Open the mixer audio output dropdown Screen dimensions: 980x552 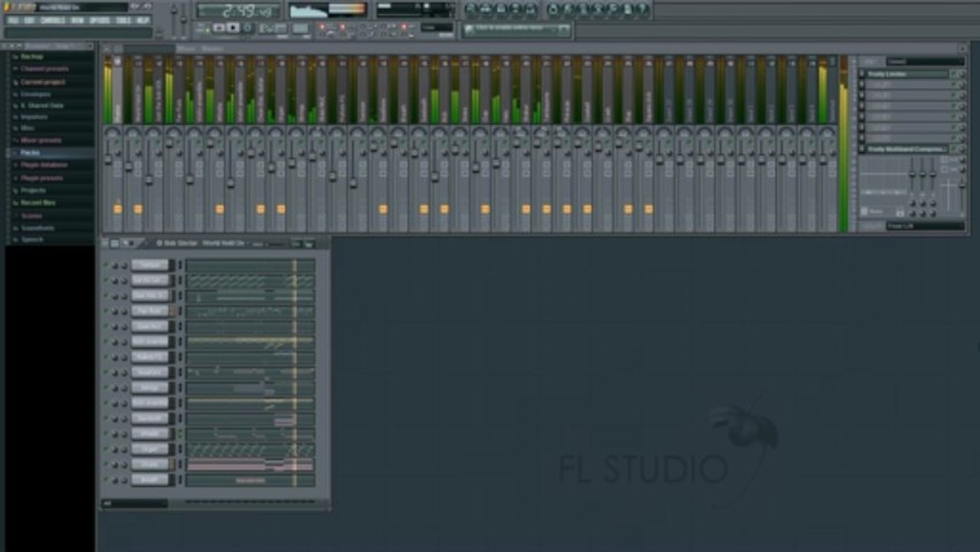(x=926, y=226)
